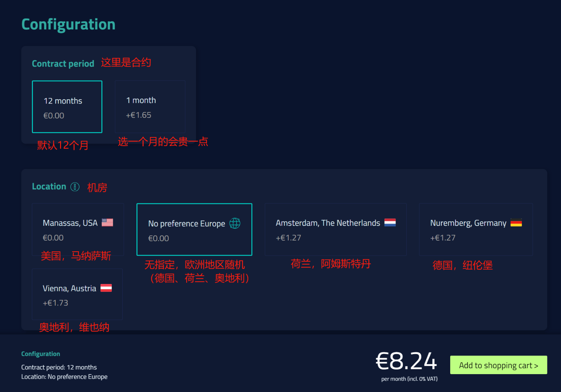Click the Austria flag icon
Screen dimensions: 561x392
click(x=106, y=288)
